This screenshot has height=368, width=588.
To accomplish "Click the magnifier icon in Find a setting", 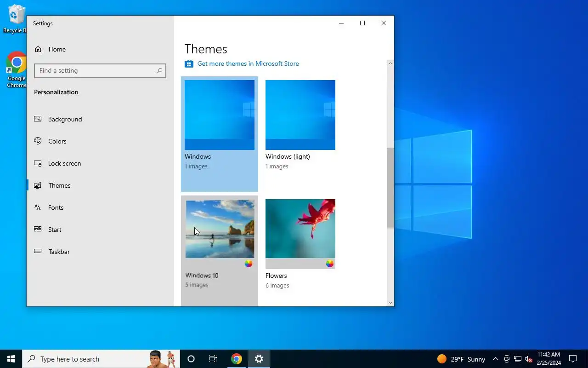I will (x=159, y=71).
